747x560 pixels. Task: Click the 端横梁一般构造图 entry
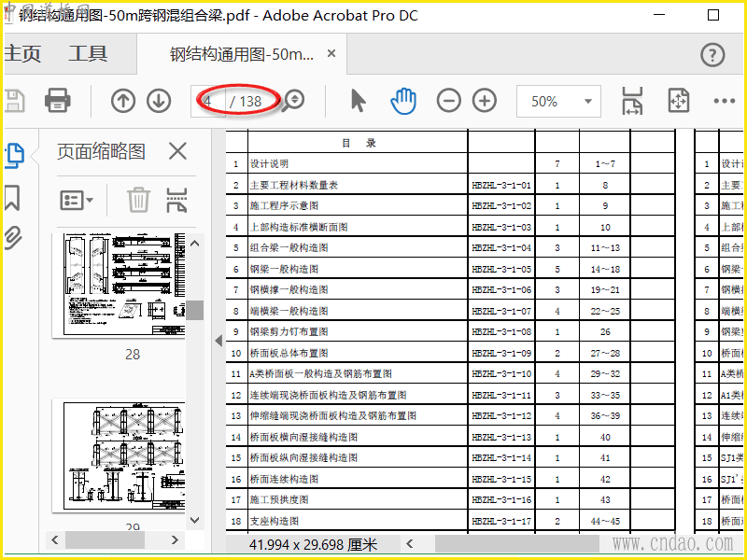tap(289, 311)
